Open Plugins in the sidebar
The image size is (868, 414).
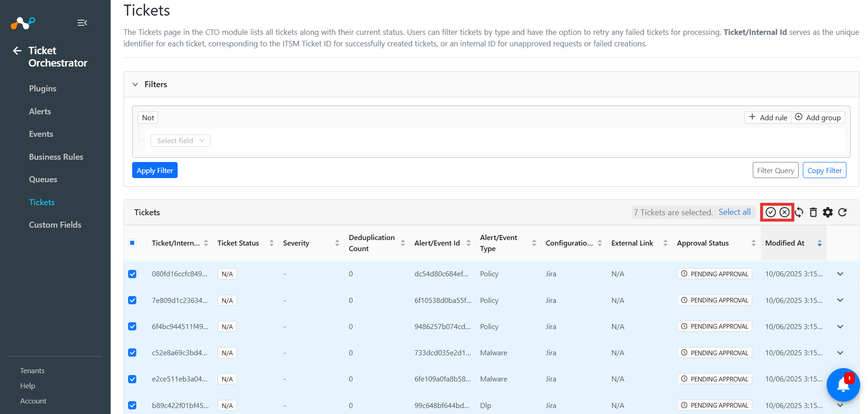coord(43,89)
